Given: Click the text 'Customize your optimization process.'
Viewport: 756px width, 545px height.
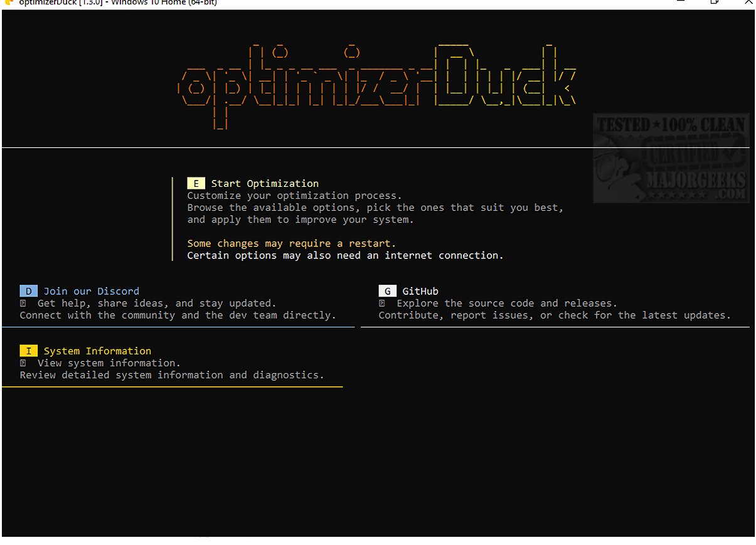Looking at the screenshot, I should pyautogui.click(x=294, y=196).
